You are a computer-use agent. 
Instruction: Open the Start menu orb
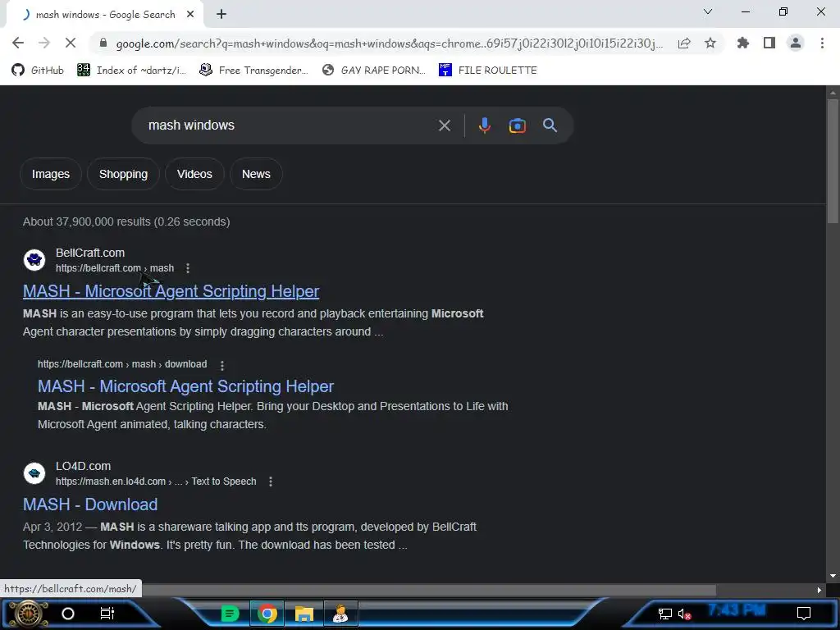click(27, 614)
